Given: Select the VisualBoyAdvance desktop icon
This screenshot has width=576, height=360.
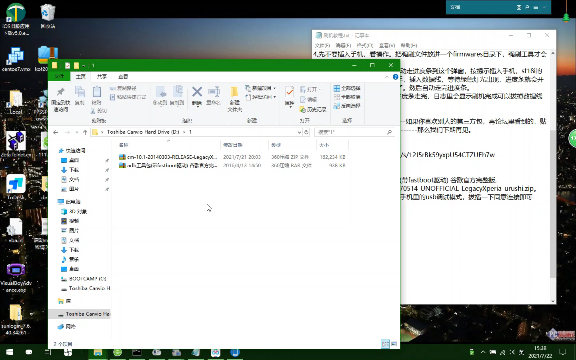Looking at the screenshot, I should click(x=15, y=278).
